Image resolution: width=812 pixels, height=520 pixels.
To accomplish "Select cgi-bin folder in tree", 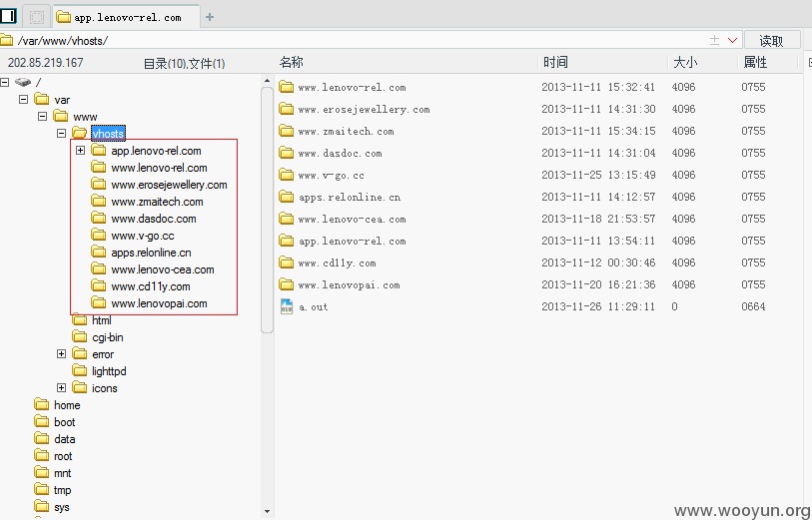I will (x=108, y=337).
